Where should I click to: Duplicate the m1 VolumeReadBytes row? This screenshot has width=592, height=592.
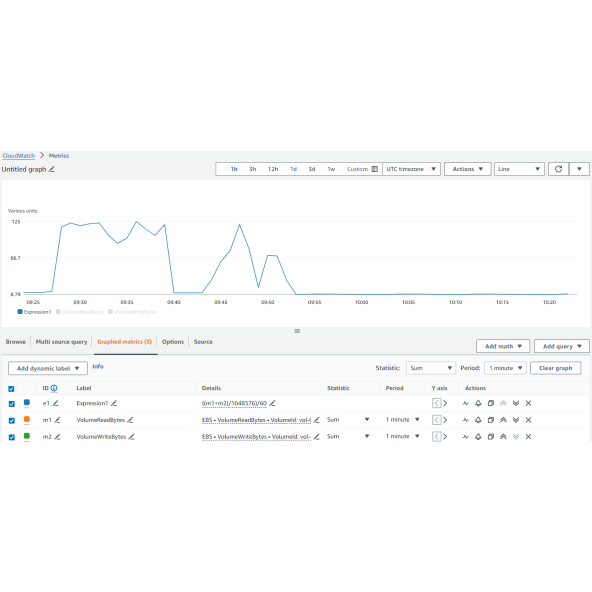(x=490, y=420)
